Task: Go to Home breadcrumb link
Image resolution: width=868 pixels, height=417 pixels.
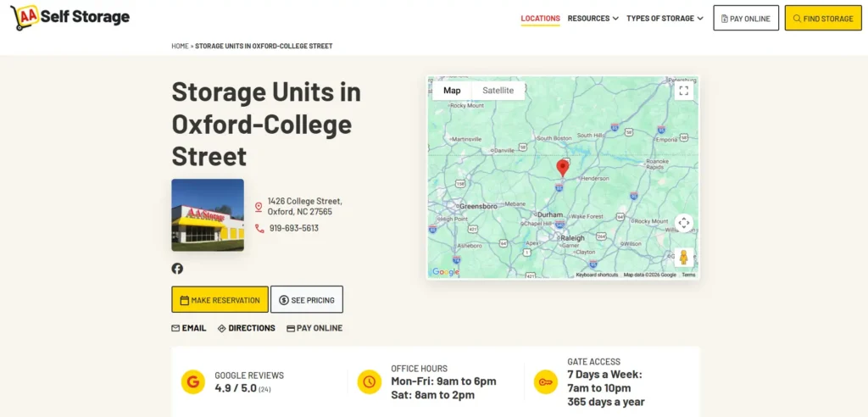Action: point(180,46)
